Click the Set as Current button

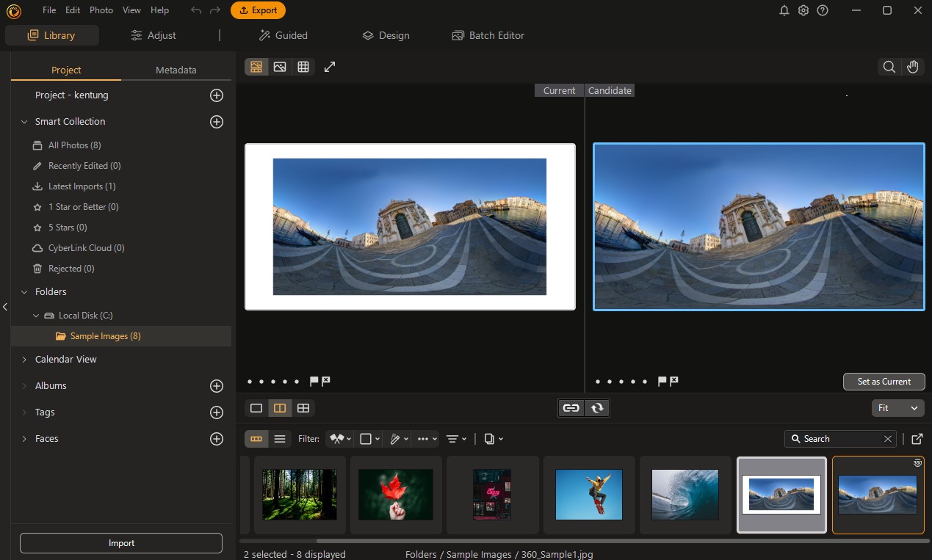click(884, 382)
